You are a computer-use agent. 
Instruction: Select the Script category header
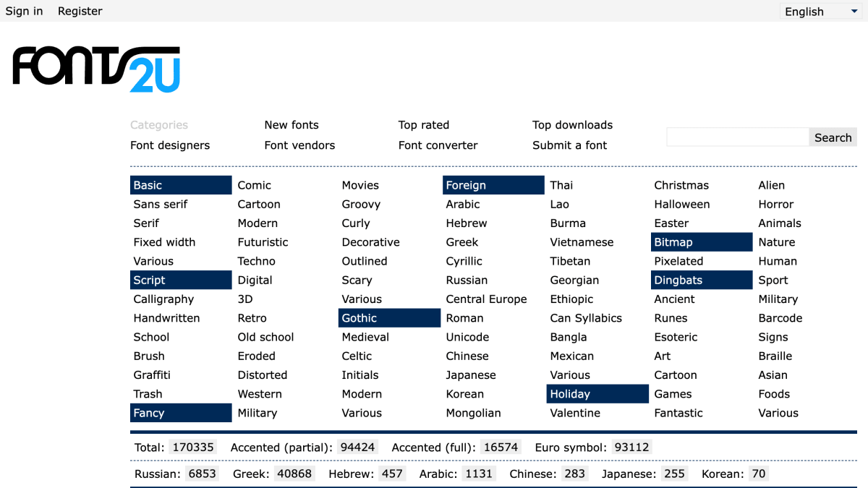(181, 280)
